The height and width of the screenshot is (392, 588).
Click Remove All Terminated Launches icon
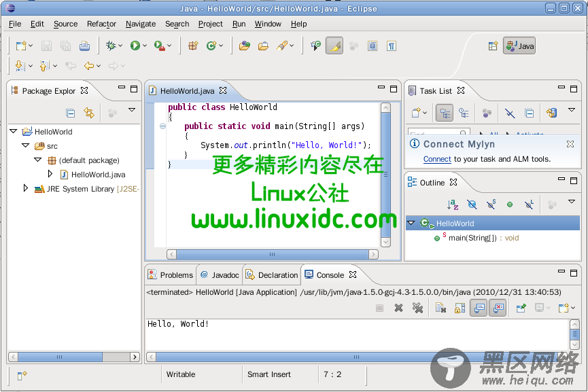point(417,308)
